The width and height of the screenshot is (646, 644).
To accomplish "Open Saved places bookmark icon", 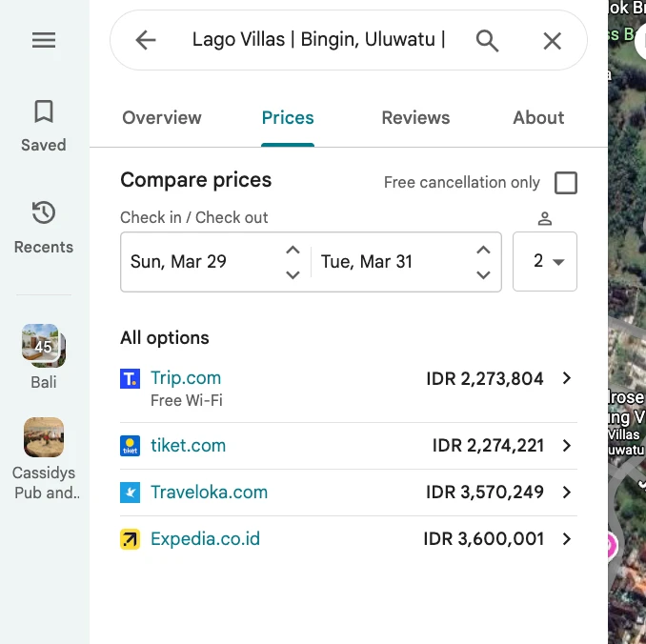I will coord(44,111).
